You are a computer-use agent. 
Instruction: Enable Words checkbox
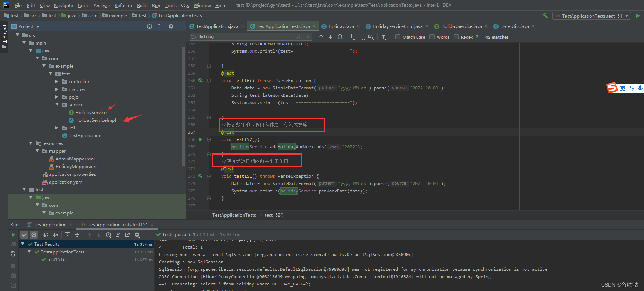[432, 37]
